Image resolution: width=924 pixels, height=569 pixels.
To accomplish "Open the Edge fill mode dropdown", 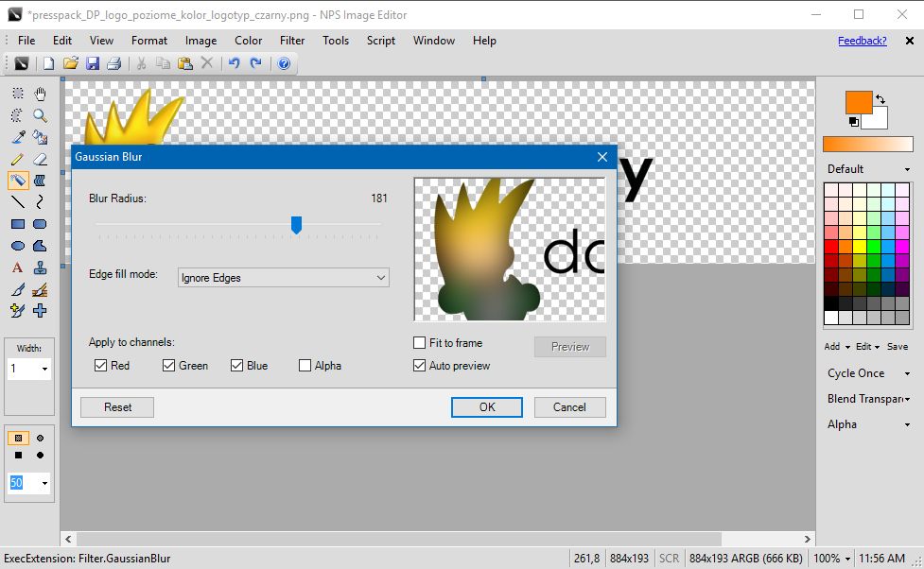I will pyautogui.click(x=284, y=278).
